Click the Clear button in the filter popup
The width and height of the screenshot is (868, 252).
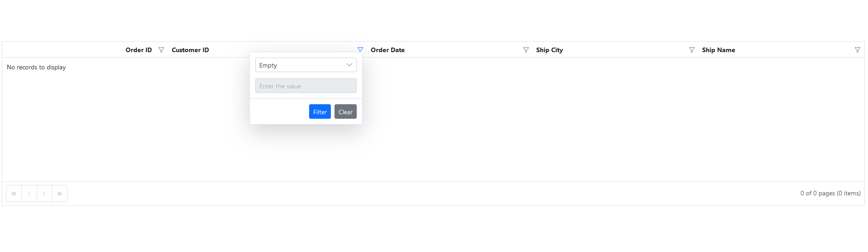coord(345,111)
